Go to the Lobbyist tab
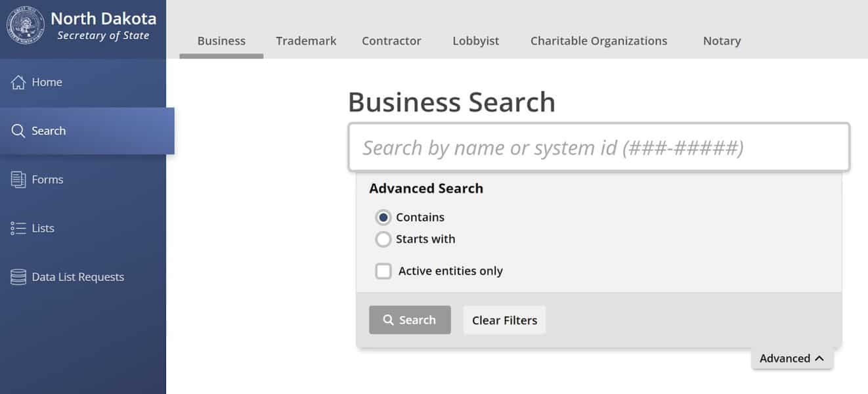Image resolution: width=868 pixels, height=394 pixels. [x=475, y=41]
